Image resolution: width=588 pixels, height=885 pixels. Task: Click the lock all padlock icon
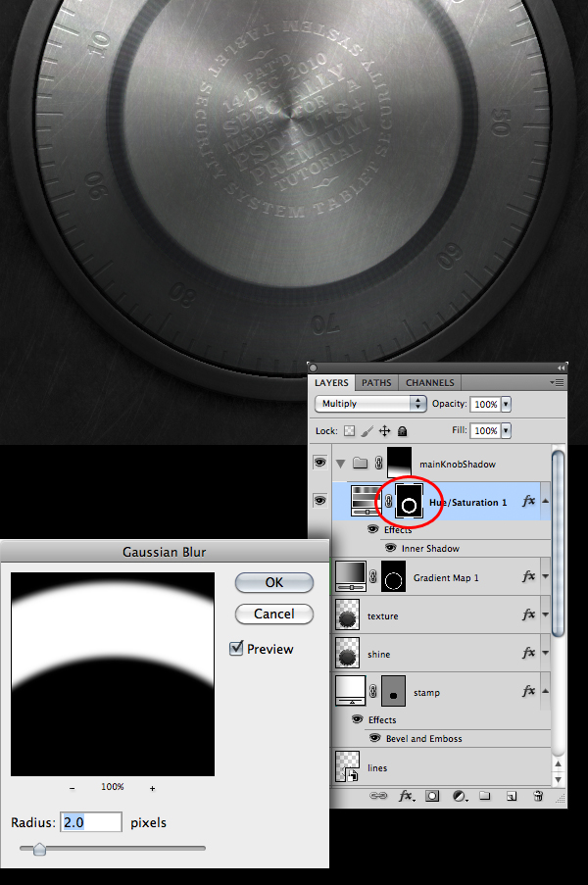(x=402, y=431)
